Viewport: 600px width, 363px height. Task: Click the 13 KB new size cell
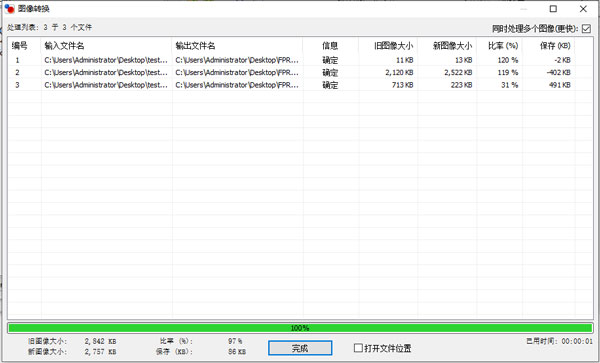coord(463,60)
